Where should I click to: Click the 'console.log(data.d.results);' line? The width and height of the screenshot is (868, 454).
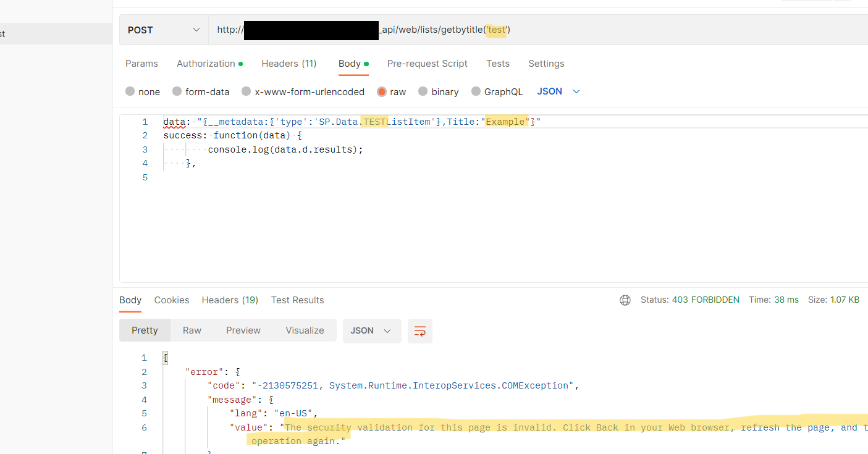pos(285,149)
